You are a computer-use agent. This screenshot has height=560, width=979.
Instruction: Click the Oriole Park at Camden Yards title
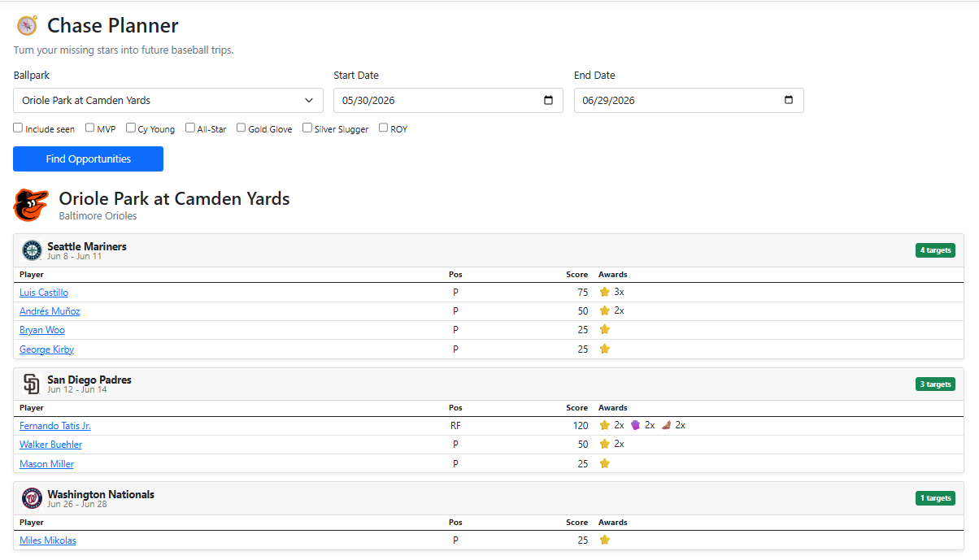(x=174, y=198)
